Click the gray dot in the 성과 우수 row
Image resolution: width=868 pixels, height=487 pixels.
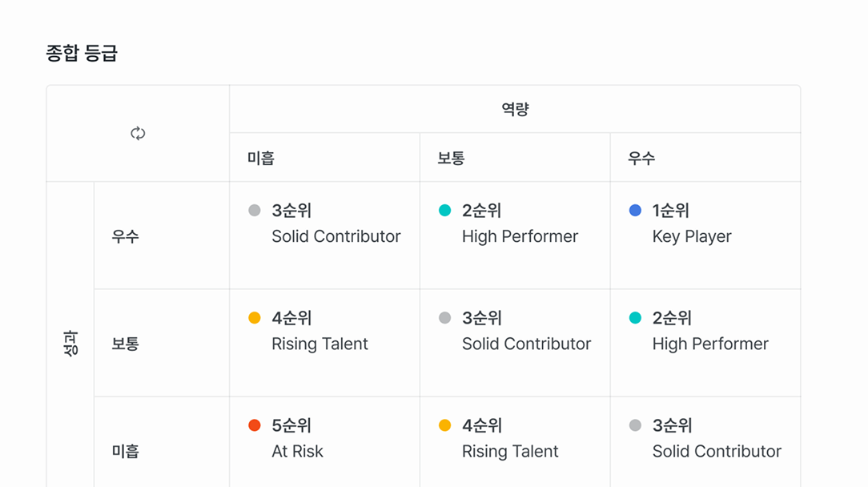pos(255,211)
